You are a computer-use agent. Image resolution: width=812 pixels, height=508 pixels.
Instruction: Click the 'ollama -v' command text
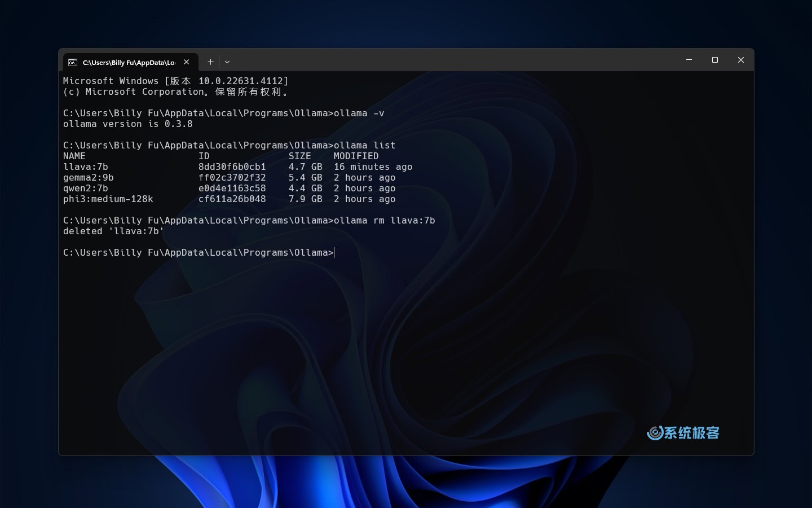[359, 113]
